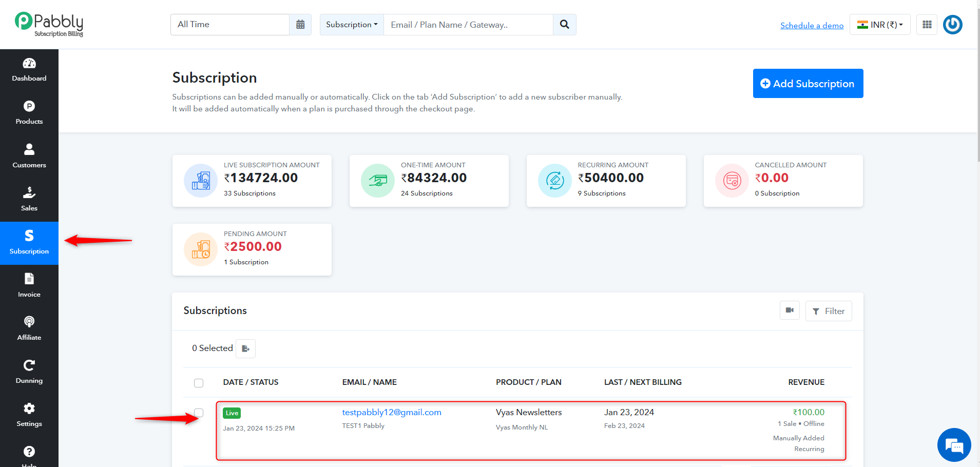Expand the Subscription search-type dropdown
Viewport: 980px width, 467px height.
352,25
